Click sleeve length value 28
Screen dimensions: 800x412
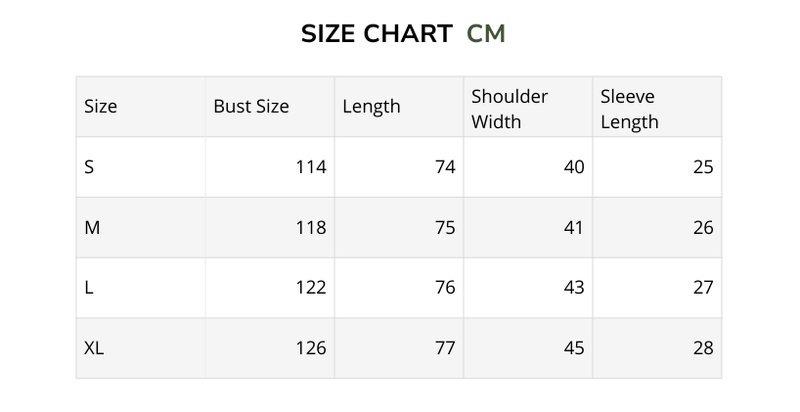click(703, 348)
